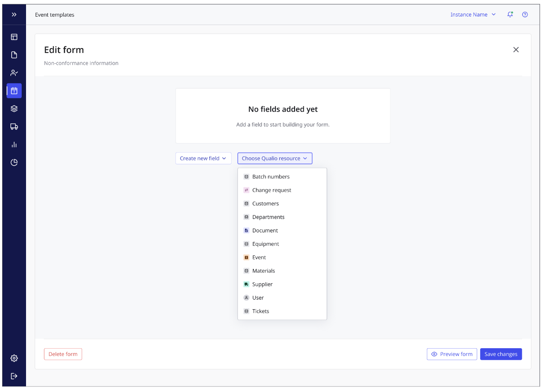Screen dimensions: 544x392
Task: Open the help question mark icon
Action: 525,15
